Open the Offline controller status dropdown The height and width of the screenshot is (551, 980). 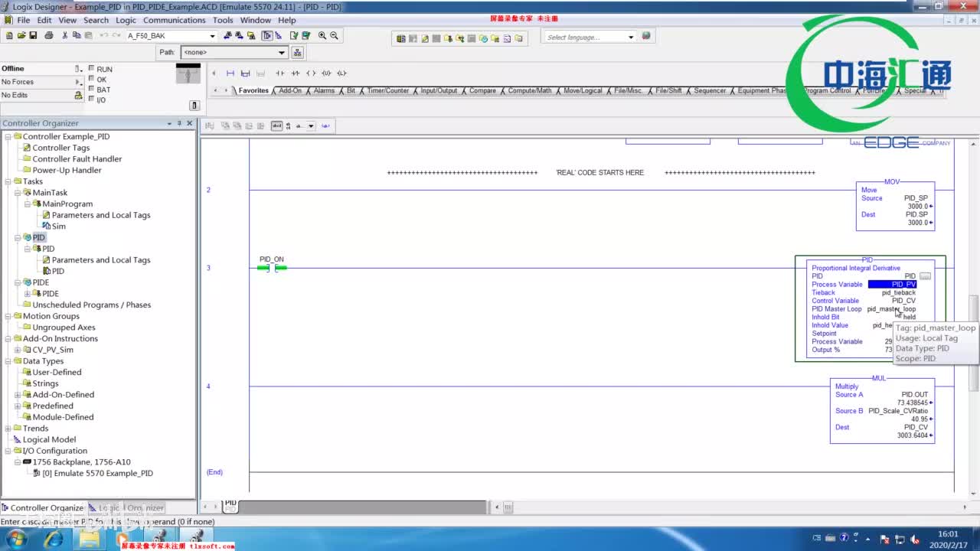tap(77, 69)
